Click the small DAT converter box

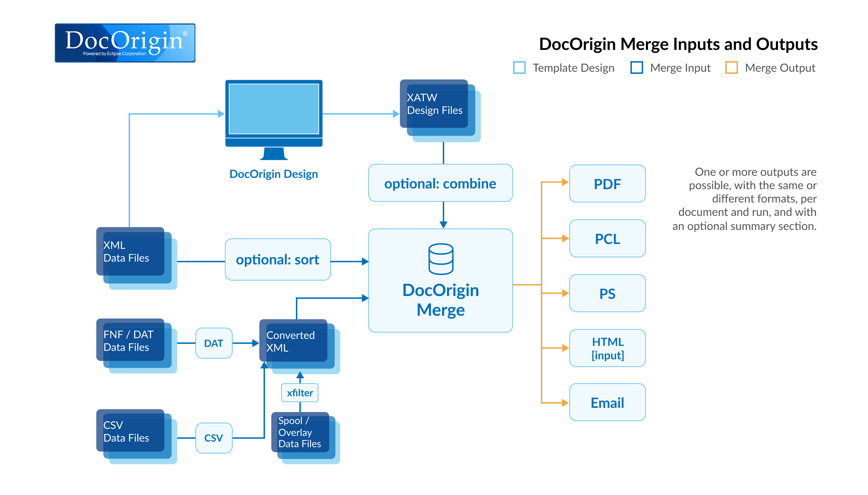[x=214, y=343]
